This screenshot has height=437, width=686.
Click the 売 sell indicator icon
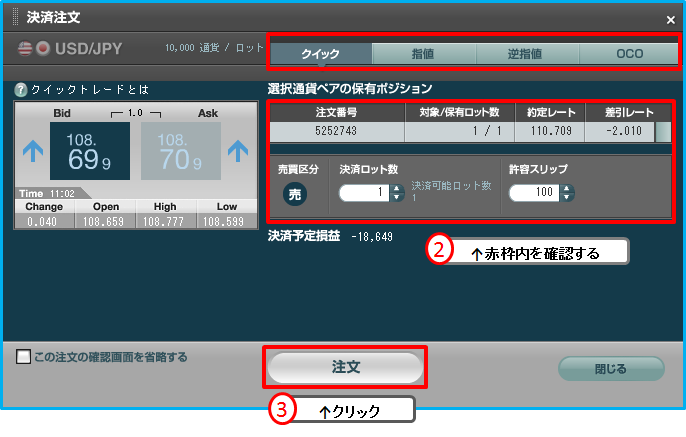[295, 194]
